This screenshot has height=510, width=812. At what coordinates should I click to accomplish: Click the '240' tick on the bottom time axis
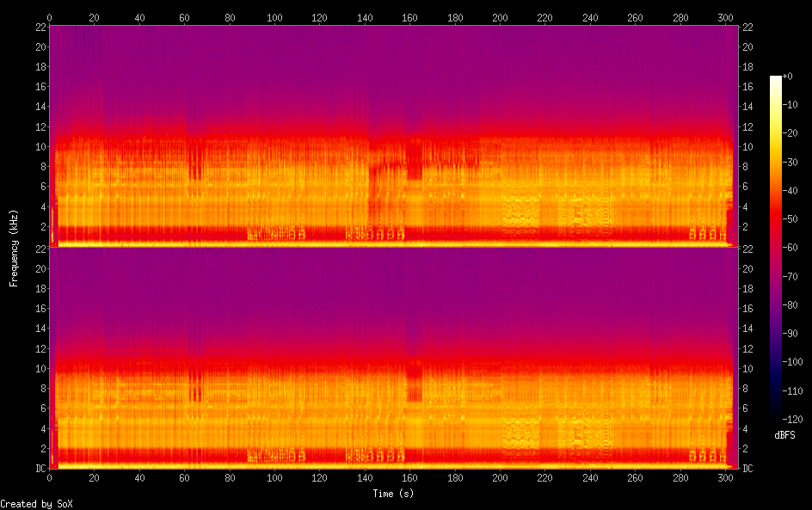point(590,478)
